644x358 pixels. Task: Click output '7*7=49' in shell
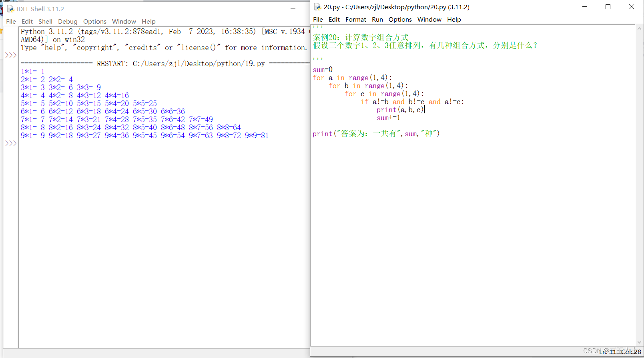pos(201,120)
